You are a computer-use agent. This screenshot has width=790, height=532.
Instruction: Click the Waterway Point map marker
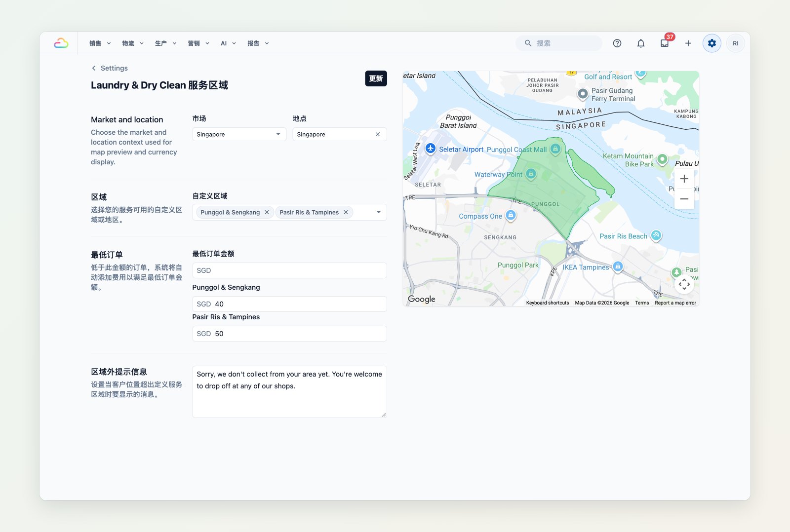[531, 174]
